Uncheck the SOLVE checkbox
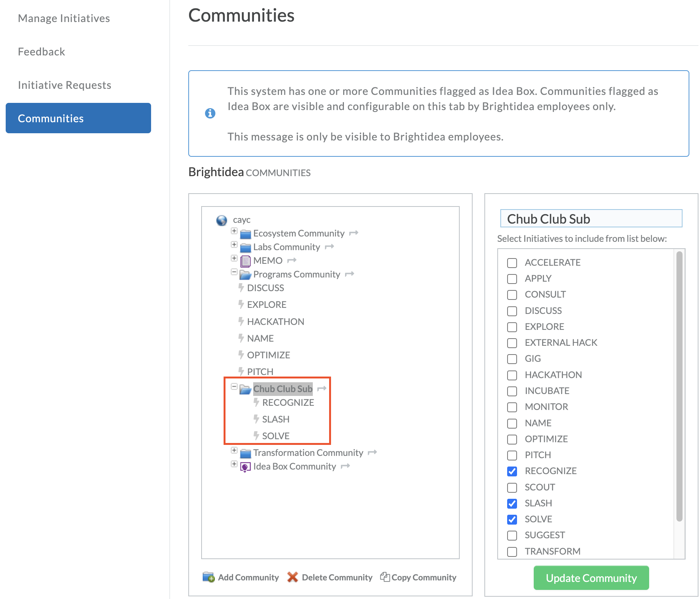Screen dimensions: 700x599 [x=512, y=520]
